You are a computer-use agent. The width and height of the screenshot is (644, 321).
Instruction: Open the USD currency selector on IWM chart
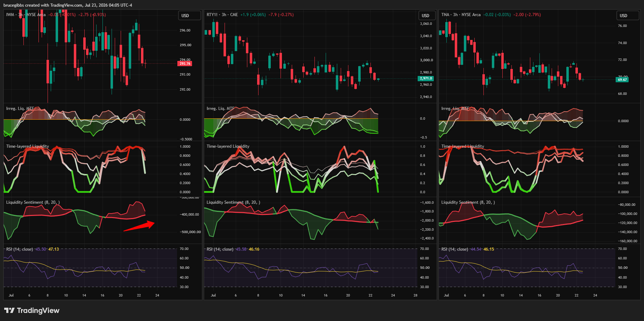click(190, 15)
